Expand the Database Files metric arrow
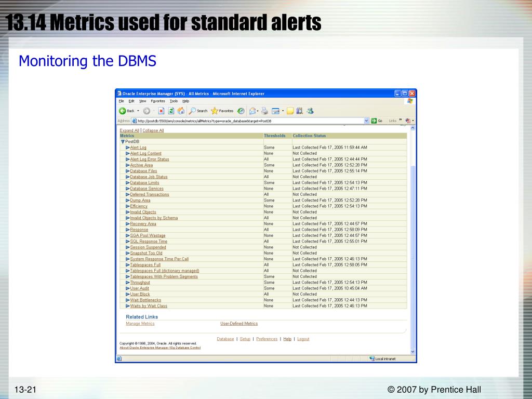 pyautogui.click(x=128, y=171)
